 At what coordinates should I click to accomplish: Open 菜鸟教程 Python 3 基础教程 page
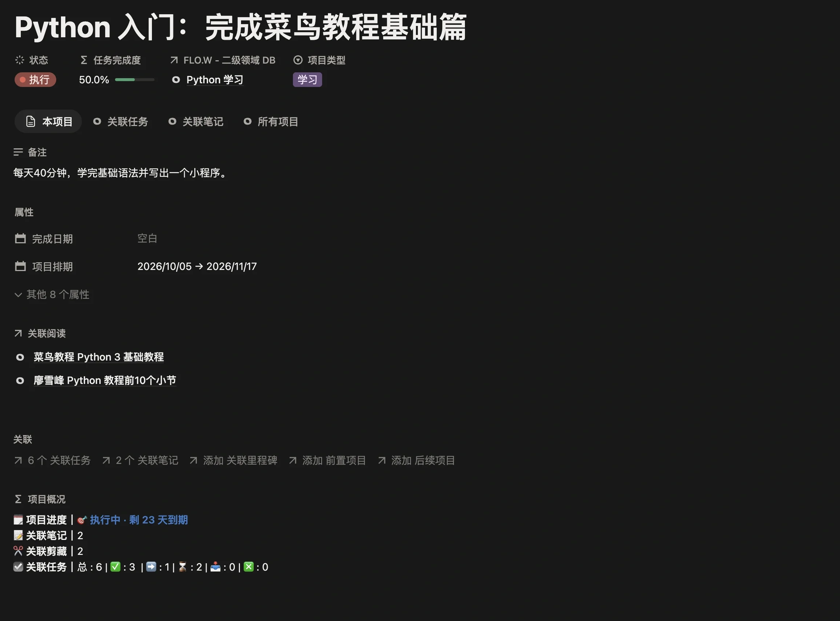(x=99, y=357)
